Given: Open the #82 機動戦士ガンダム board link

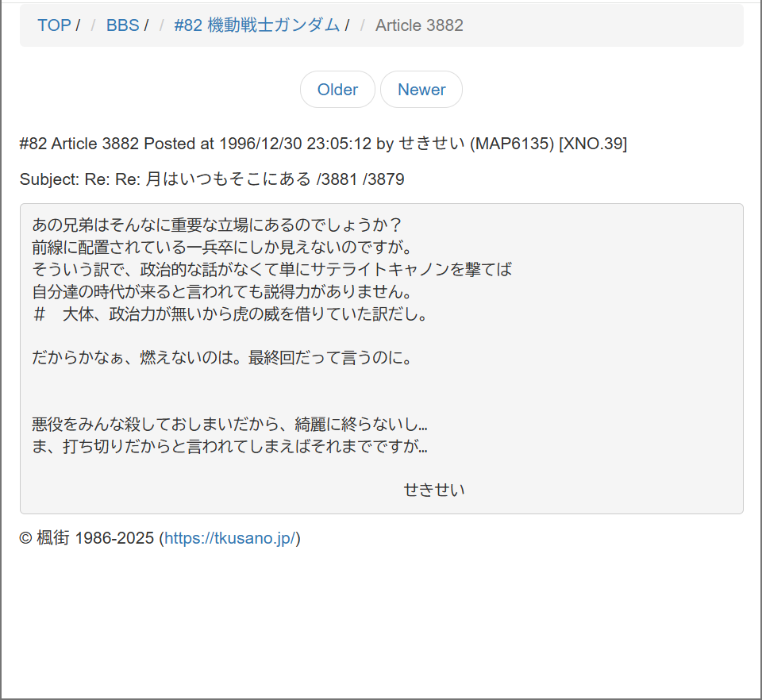Looking at the screenshot, I should coord(257,25).
